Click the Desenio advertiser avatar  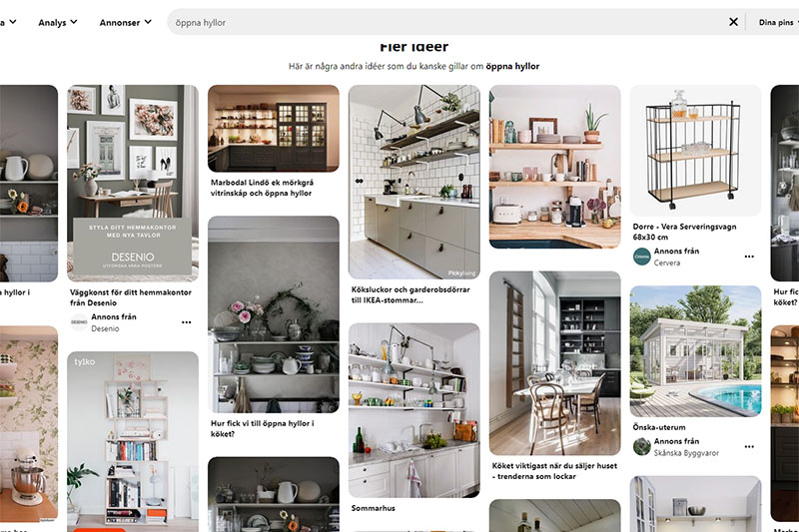[79, 322]
